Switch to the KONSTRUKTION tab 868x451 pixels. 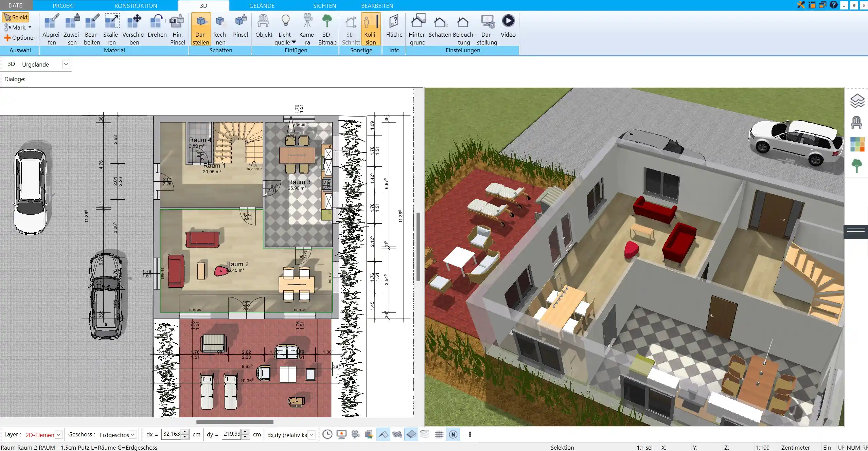click(136, 5)
